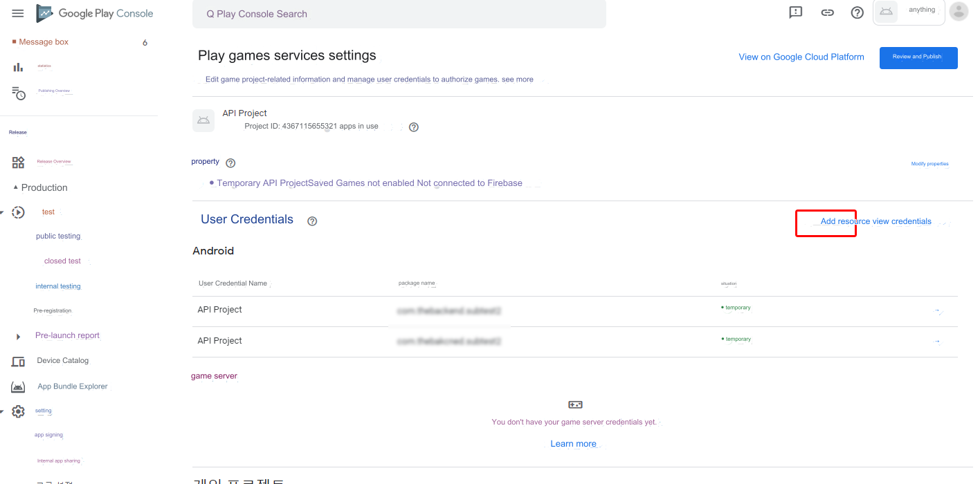Click the Message box count 6

145,43
